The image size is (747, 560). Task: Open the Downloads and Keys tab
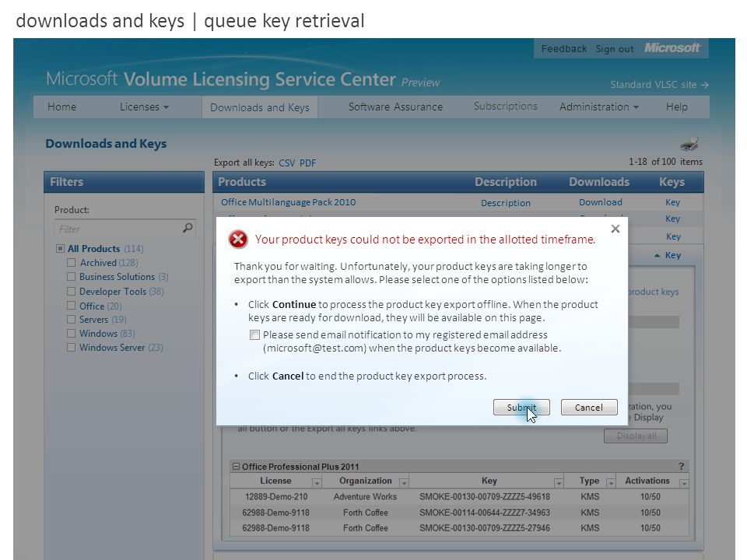tap(260, 107)
